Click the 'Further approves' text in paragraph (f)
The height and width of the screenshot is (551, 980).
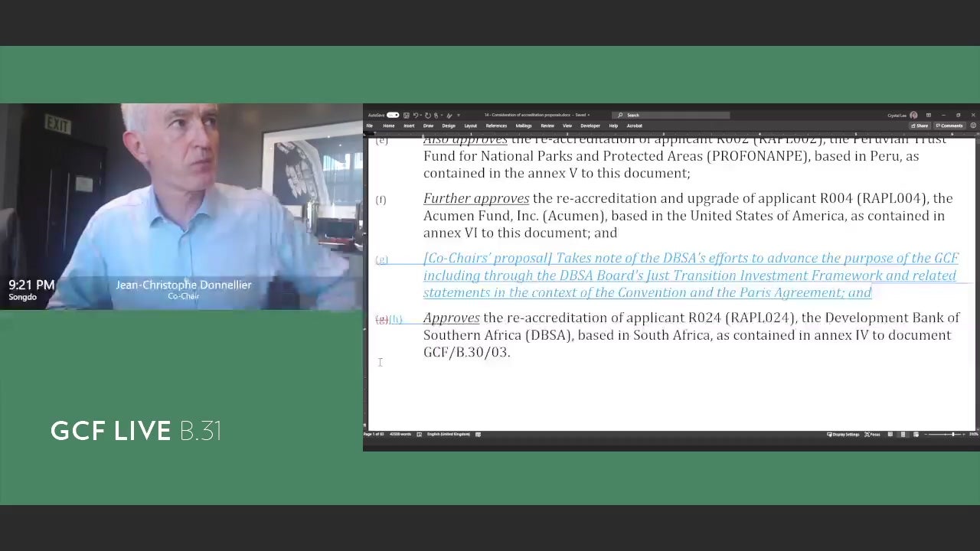(x=476, y=199)
